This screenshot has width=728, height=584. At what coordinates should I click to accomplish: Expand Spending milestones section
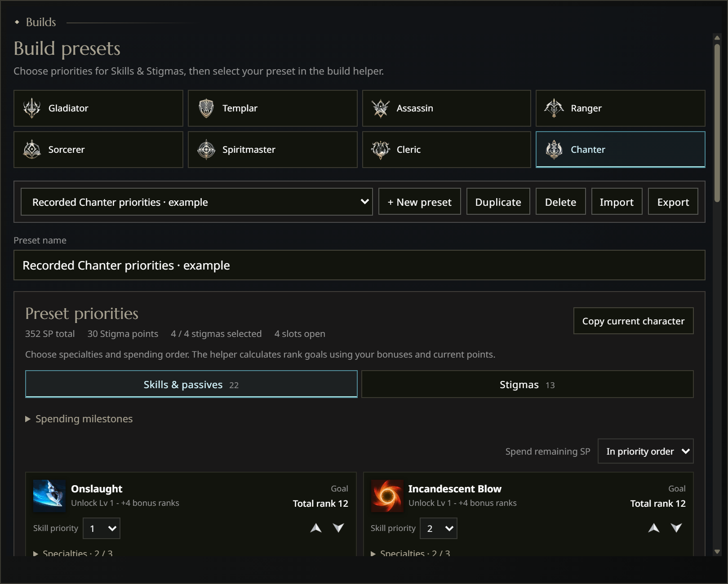coord(79,419)
